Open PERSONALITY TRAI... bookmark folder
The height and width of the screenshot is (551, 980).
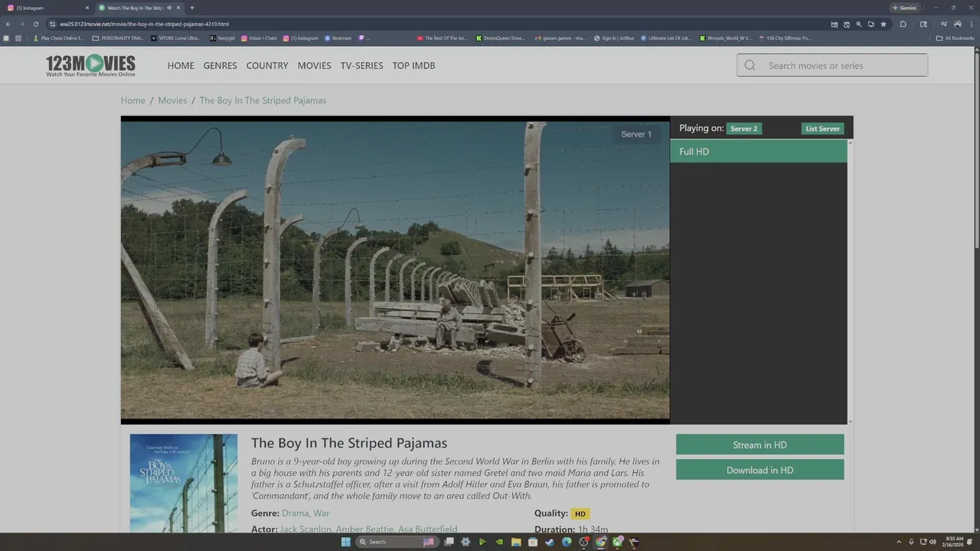(118, 37)
